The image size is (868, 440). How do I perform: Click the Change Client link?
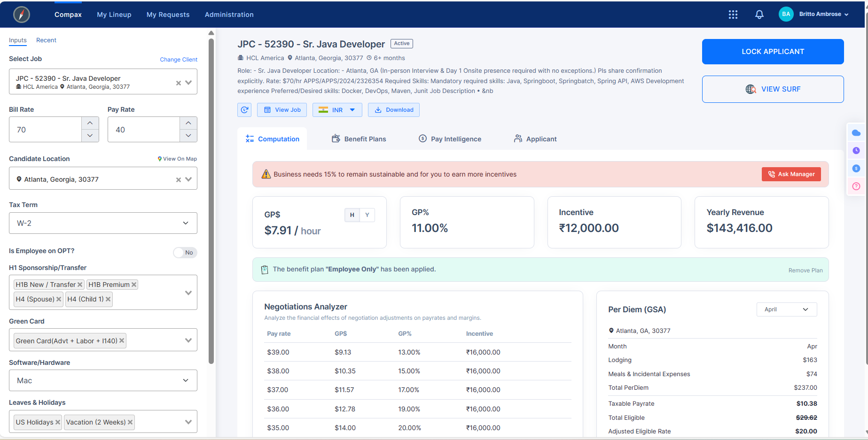179,59
